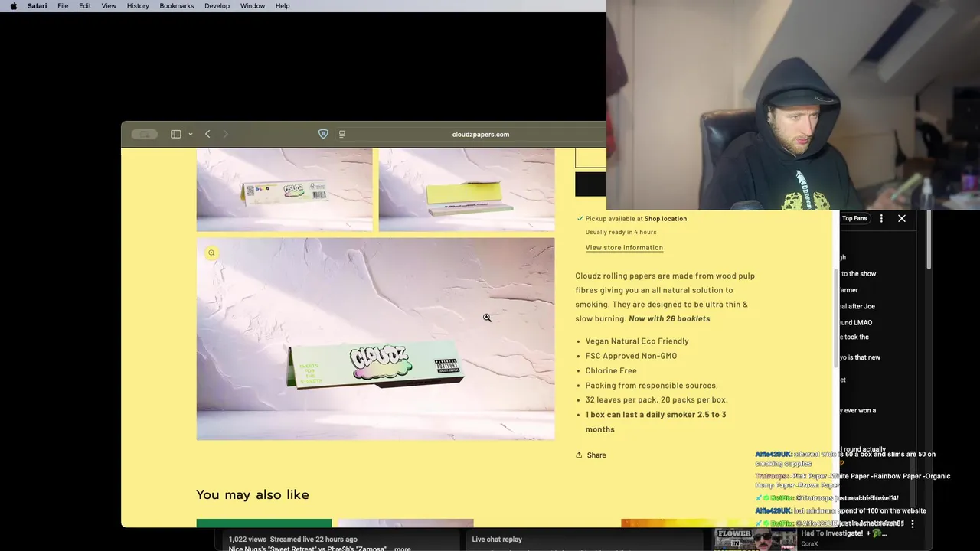Click 'Now with 26 booklets' text
The height and width of the screenshot is (551, 980).
(x=669, y=318)
